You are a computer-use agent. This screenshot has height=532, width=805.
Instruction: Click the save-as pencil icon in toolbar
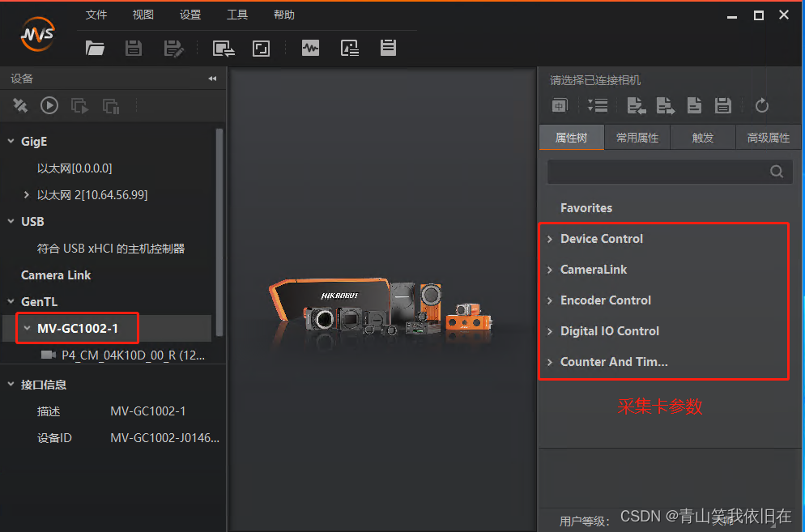[x=173, y=49]
